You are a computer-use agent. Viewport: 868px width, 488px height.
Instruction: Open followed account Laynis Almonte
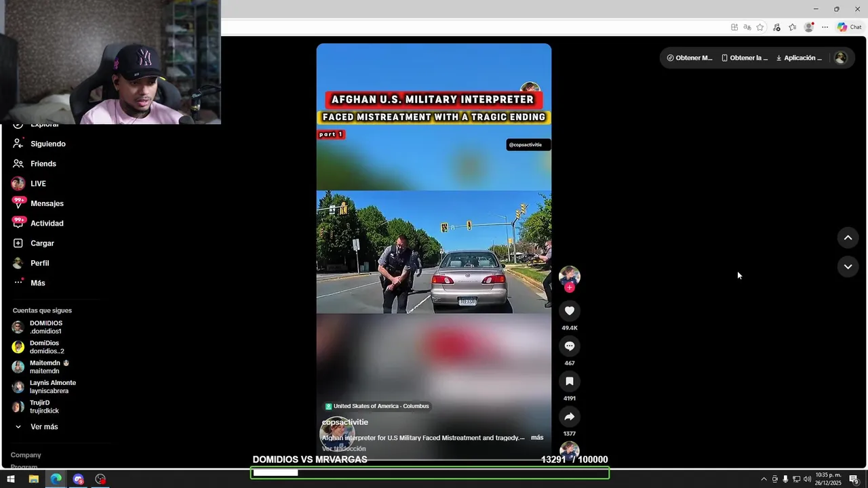[x=45, y=387]
